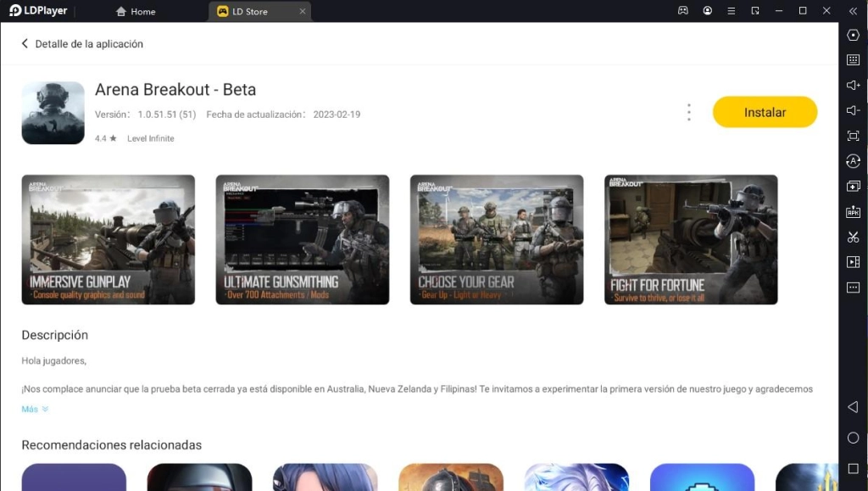This screenshot has height=491, width=868.
Task: Open multi-instance add icon in sidebar
Action: click(x=853, y=187)
